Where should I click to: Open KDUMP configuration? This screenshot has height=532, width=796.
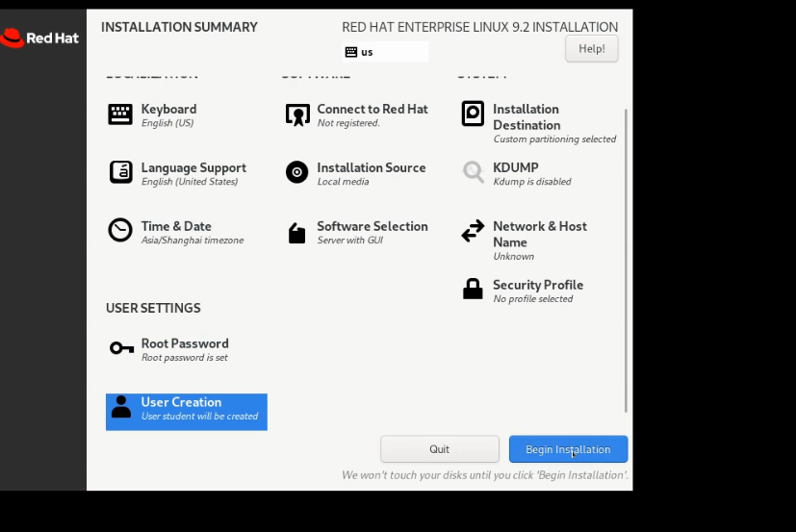516,167
